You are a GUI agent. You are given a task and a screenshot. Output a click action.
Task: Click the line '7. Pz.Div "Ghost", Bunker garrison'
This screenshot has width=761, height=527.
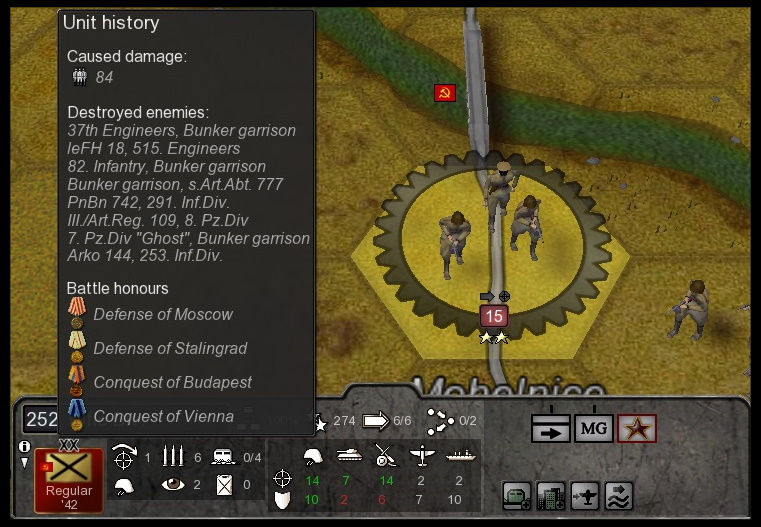click(x=188, y=238)
